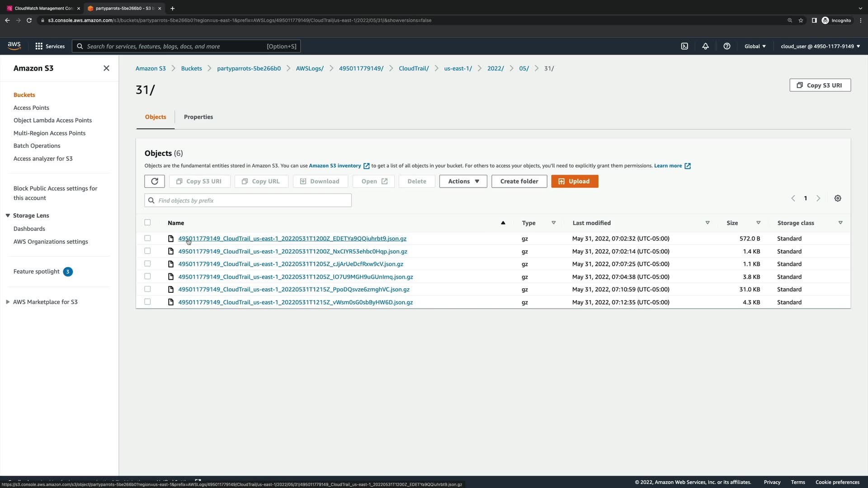Open the Services grid menu icon
This screenshot has height=488, width=868.
coord(39,46)
